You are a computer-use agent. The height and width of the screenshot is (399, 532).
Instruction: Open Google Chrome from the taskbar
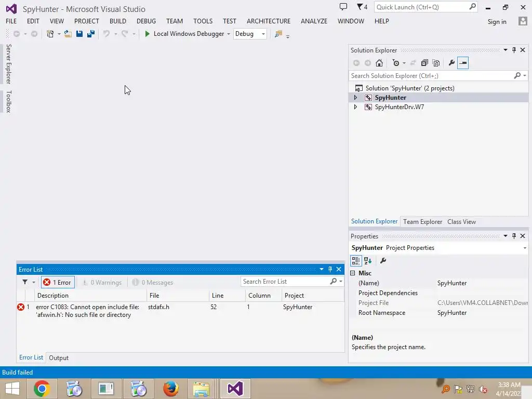point(42,389)
